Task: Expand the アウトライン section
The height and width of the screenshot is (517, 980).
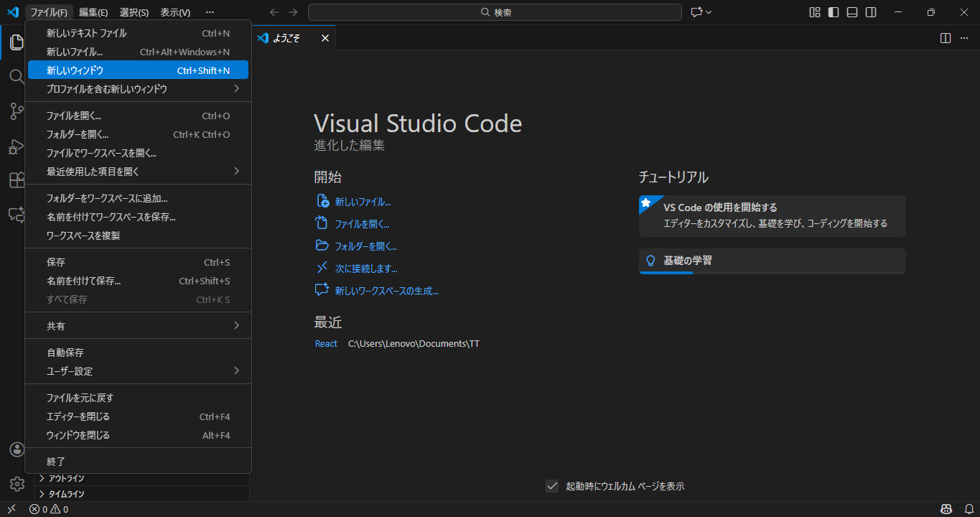Action: point(141,478)
